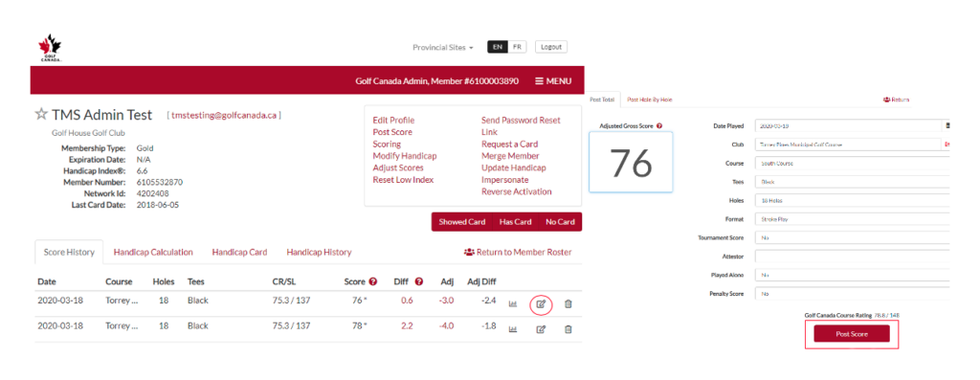980x380 pixels.
Task: Open the Modify Handicap link
Action: pyautogui.click(x=405, y=156)
